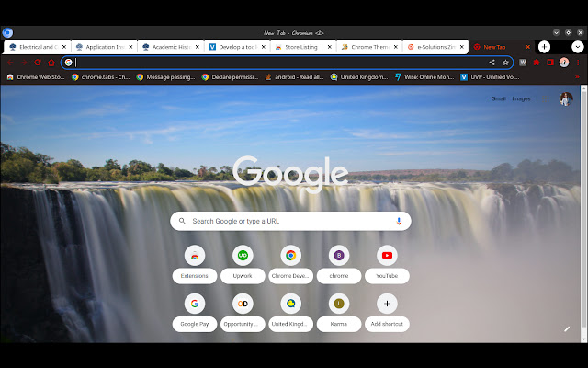Open Gmail from the page header
The width and height of the screenshot is (588, 368).
tap(498, 98)
